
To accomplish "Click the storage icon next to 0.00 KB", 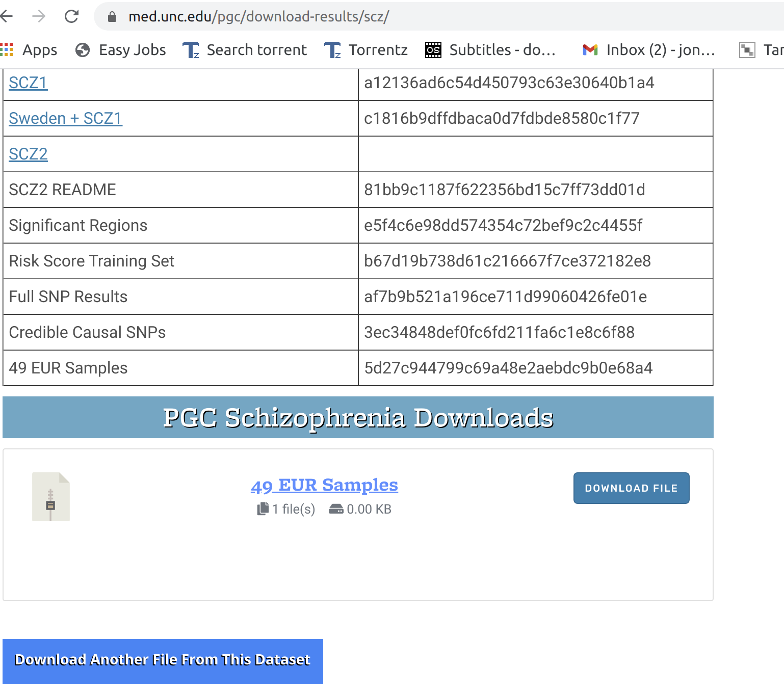I will tap(336, 508).
